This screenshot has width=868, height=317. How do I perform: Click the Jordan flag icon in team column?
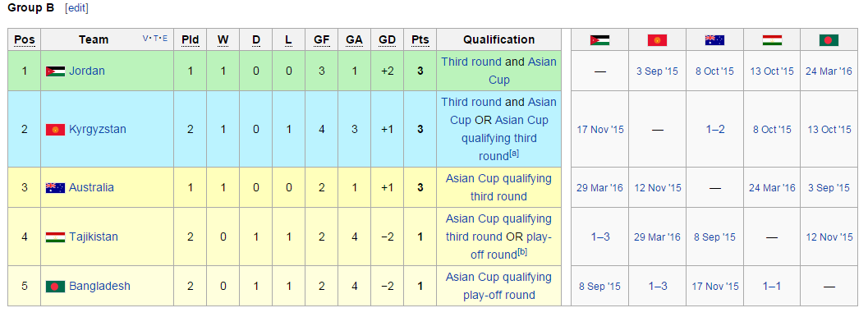tap(55, 71)
